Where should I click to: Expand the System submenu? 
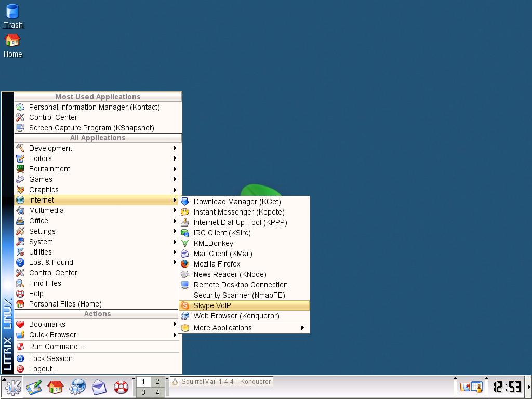coord(97,242)
